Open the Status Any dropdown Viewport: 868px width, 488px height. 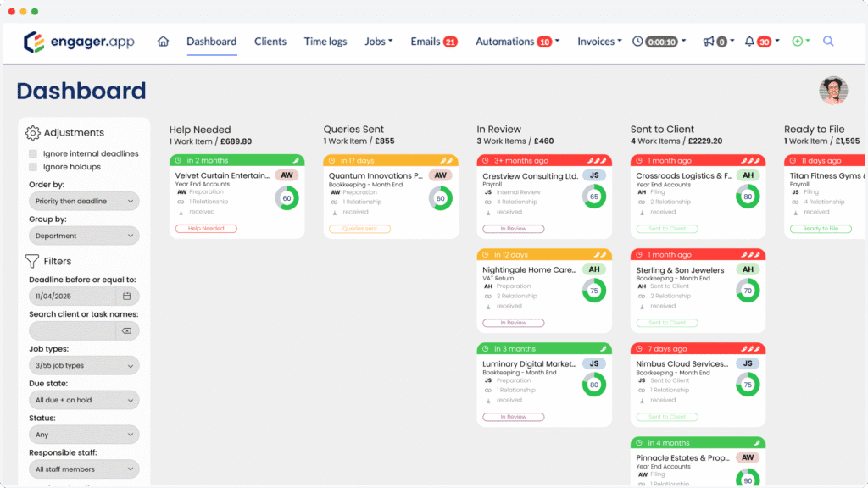click(x=84, y=435)
